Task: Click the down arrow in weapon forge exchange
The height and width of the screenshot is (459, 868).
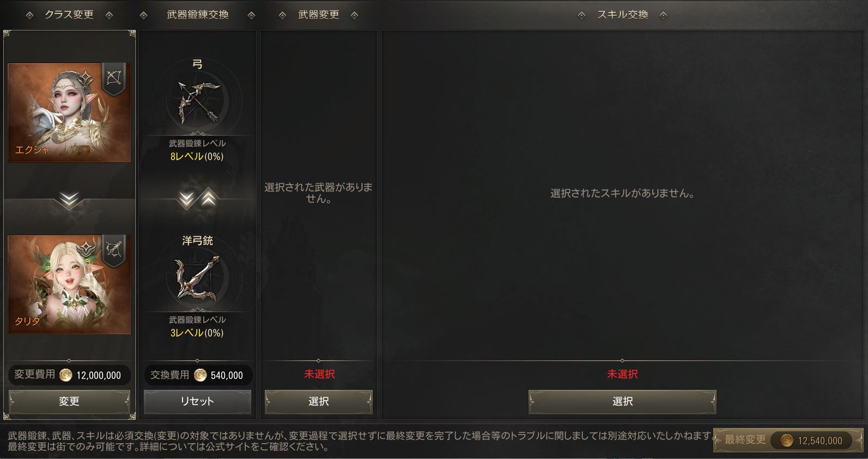Action: pos(187,199)
